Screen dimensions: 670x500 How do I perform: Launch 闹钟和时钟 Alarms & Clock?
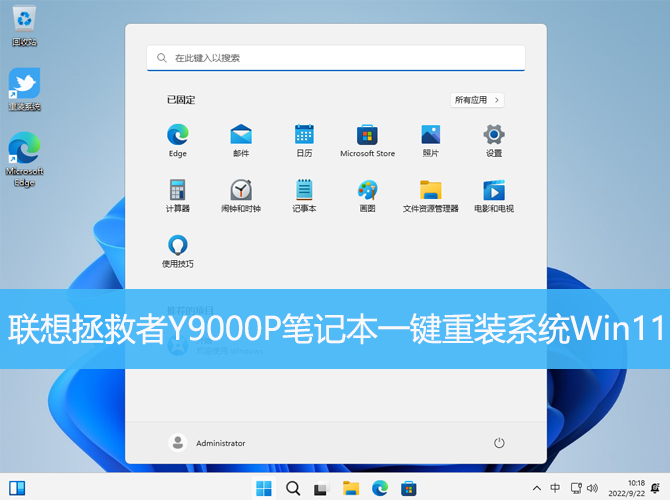pos(241,190)
